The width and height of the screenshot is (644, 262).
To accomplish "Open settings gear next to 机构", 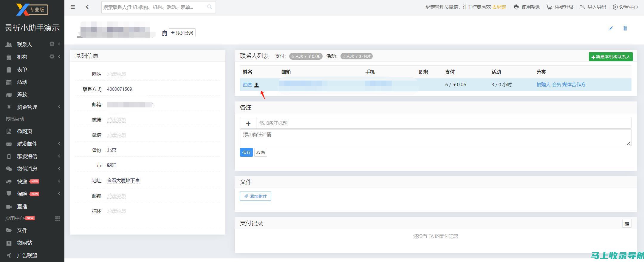I will tap(52, 56).
